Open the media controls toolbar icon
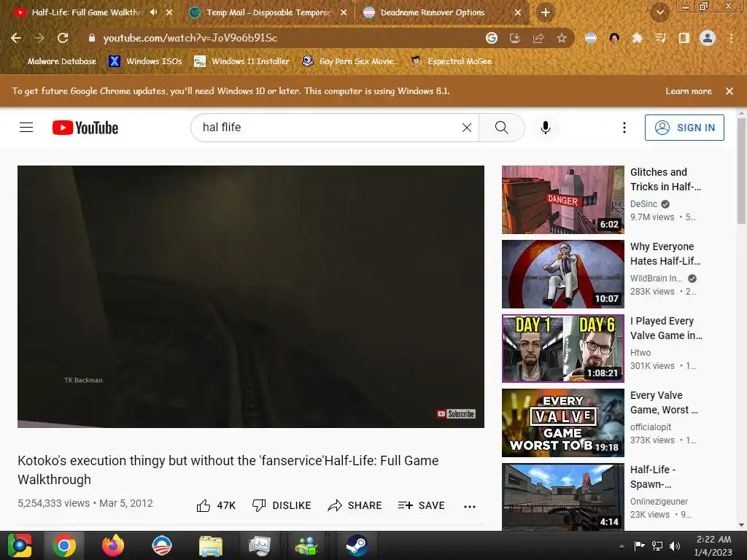The image size is (747, 560). (x=661, y=38)
